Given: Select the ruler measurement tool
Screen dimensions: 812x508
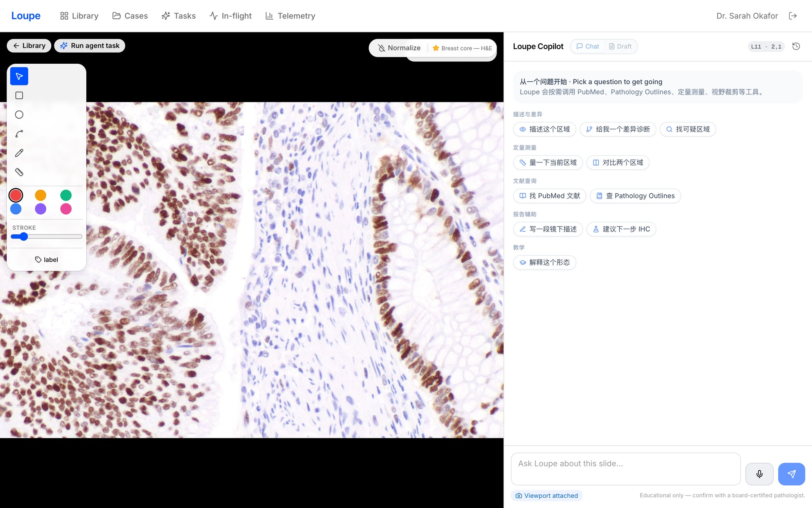Looking at the screenshot, I should [19, 172].
